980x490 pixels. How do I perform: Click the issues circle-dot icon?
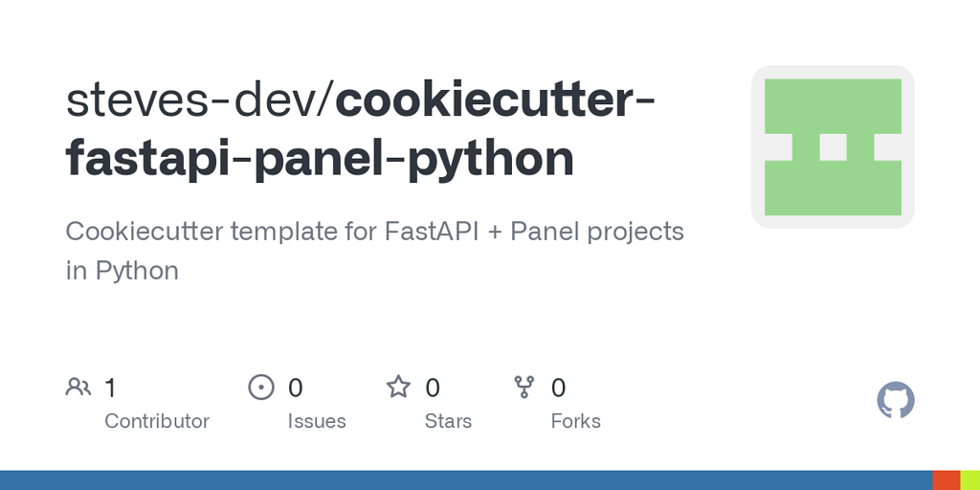(261, 387)
